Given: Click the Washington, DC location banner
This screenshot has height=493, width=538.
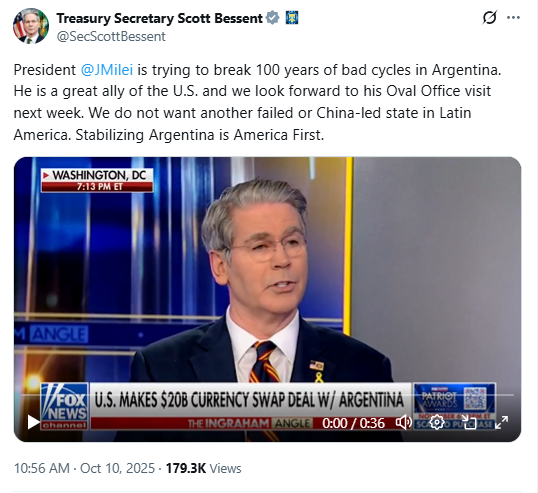Looking at the screenshot, I should tap(97, 180).
